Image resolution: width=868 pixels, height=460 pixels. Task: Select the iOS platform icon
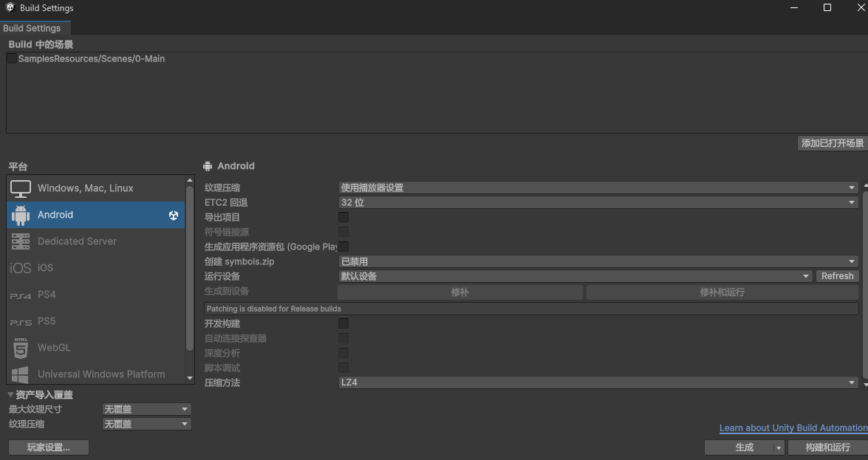[21, 268]
